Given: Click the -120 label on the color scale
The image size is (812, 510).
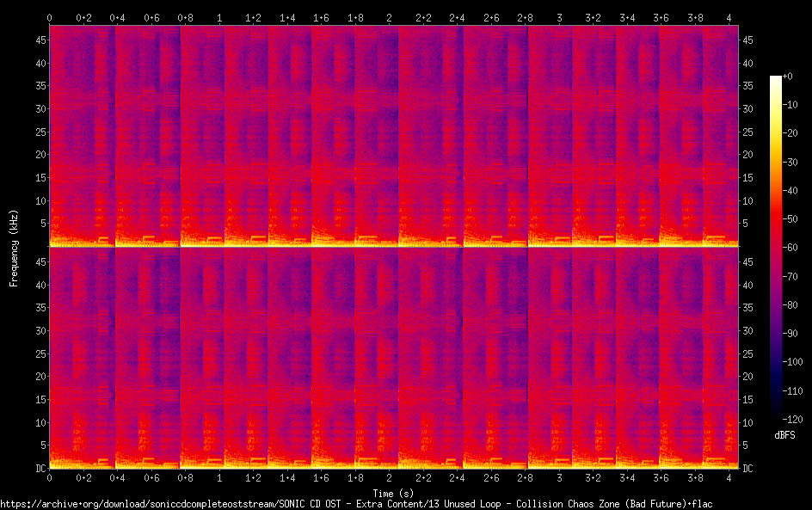Looking at the screenshot, I should tap(792, 420).
